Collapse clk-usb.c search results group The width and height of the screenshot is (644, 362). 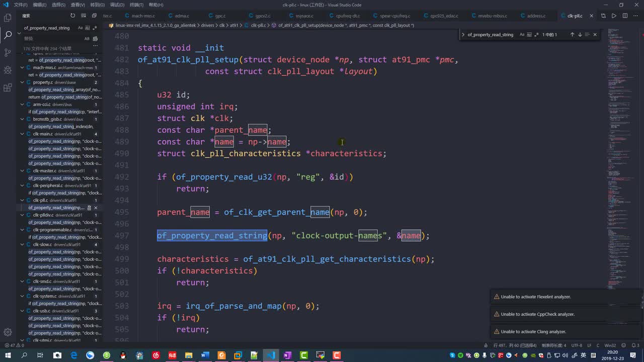pyautogui.click(x=22, y=311)
